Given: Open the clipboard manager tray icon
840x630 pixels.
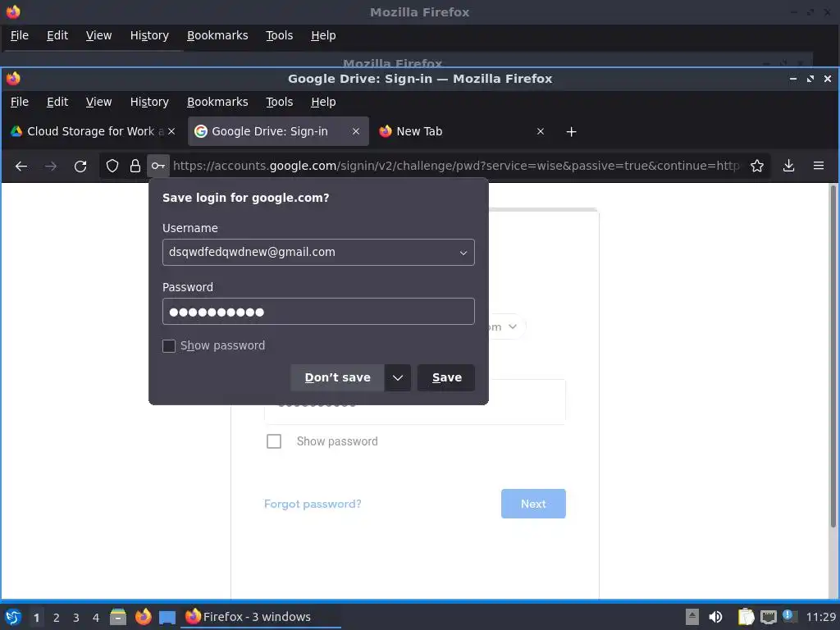Looking at the screenshot, I should pyautogui.click(x=746, y=617).
